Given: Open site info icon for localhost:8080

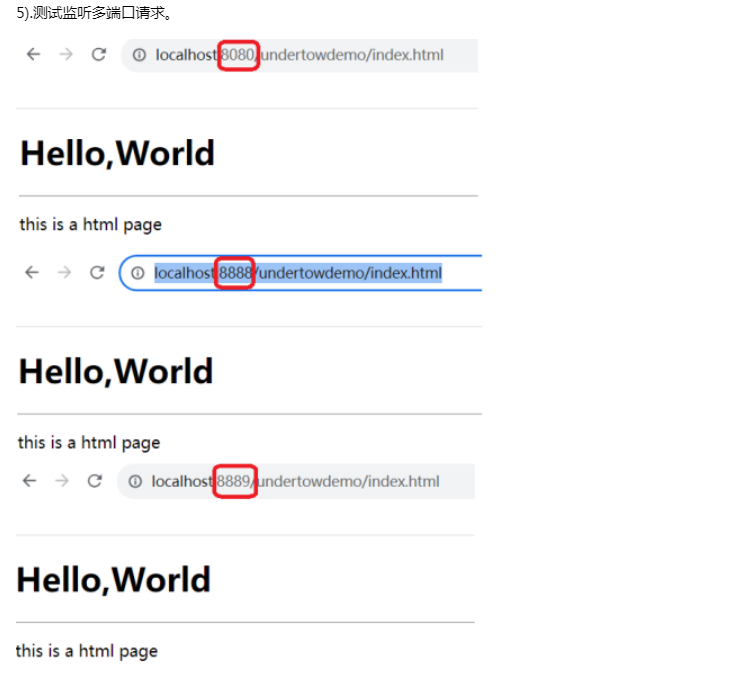Looking at the screenshot, I should pyautogui.click(x=140, y=55).
